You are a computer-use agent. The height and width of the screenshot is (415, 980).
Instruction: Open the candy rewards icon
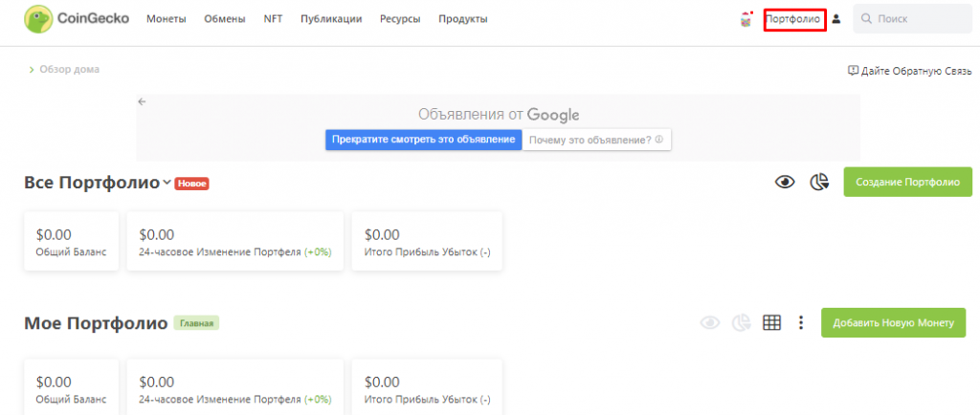pos(746,19)
